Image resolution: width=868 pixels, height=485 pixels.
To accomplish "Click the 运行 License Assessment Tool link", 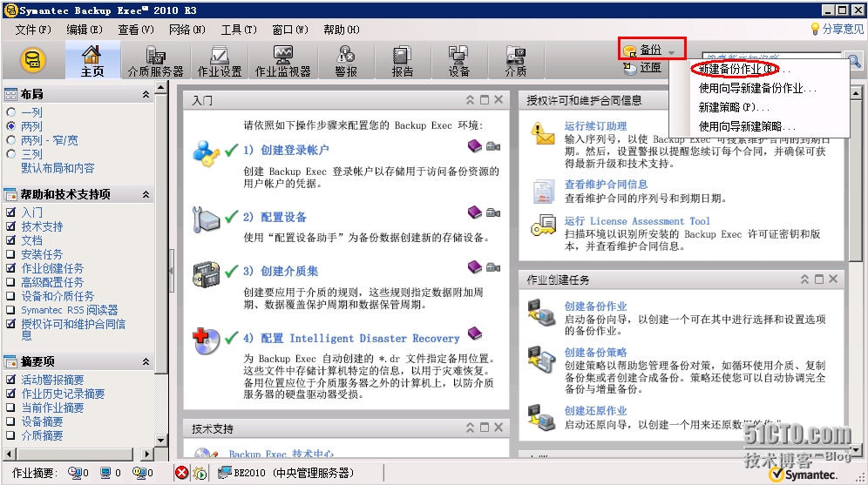I will coord(636,221).
